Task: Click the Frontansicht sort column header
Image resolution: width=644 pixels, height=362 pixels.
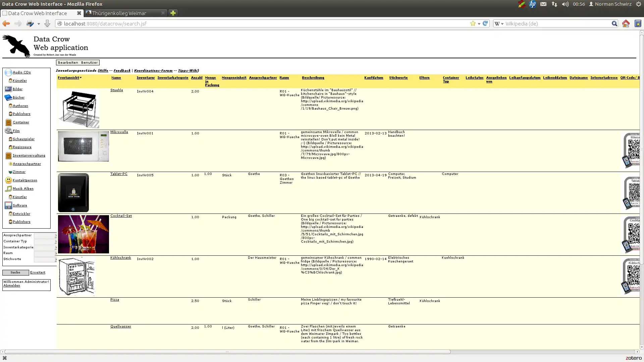Action: (68, 77)
